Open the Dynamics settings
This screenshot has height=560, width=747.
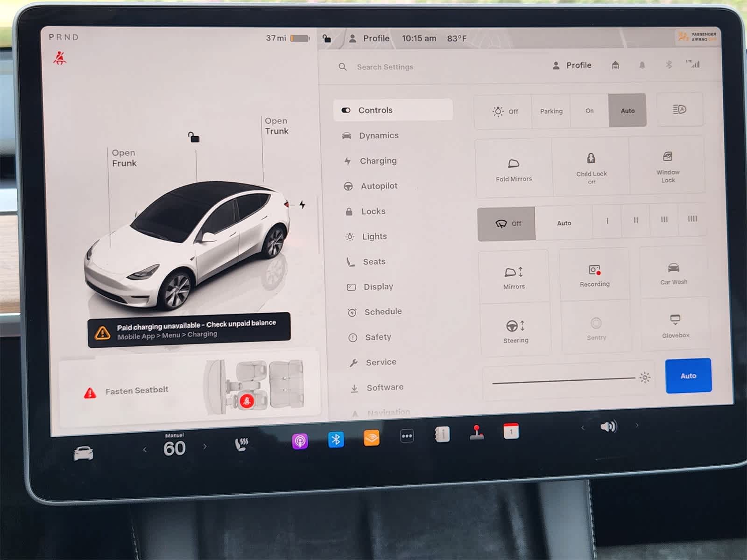click(371, 135)
